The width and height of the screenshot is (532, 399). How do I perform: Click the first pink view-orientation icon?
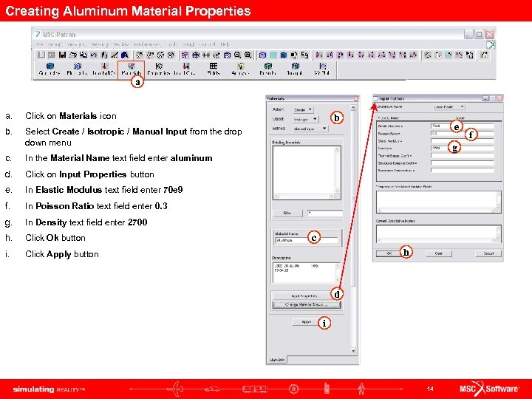pyautogui.click(x=319, y=55)
